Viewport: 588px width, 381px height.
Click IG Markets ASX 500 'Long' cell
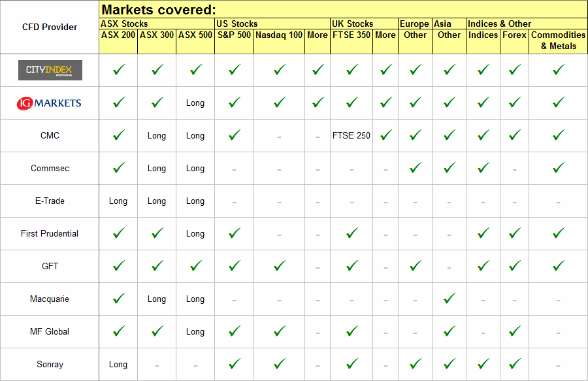[195, 103]
